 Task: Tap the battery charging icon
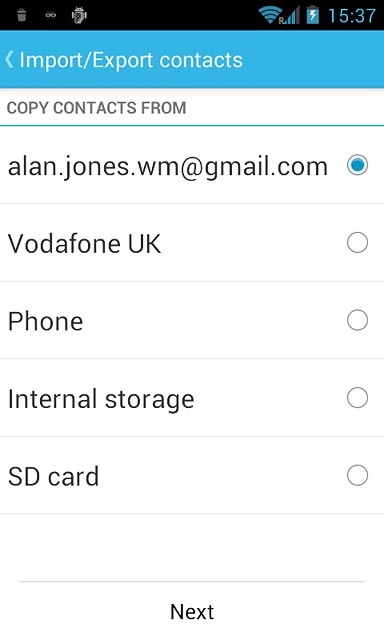coord(313,15)
